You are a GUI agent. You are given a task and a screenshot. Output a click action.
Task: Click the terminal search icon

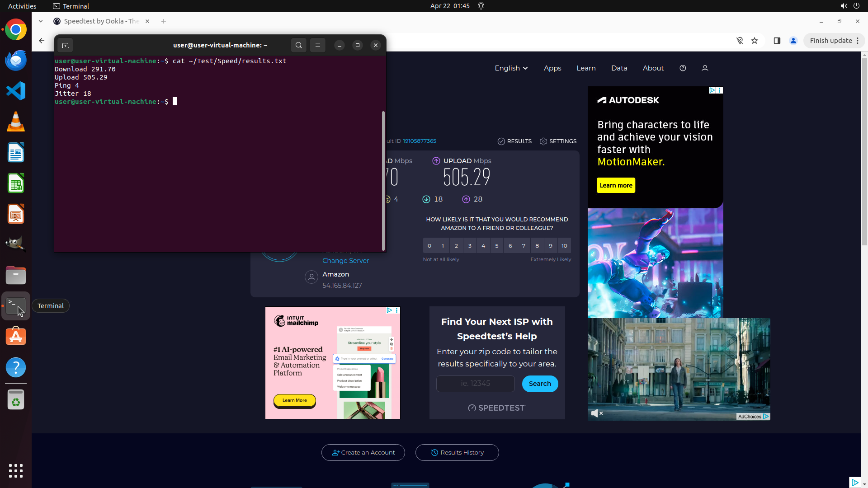click(298, 45)
